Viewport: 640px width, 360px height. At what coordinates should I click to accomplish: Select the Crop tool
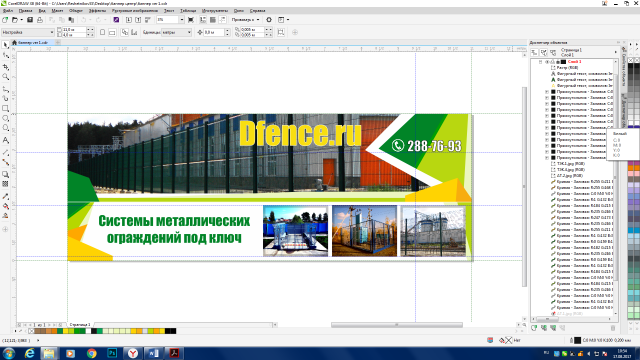coord(5,66)
